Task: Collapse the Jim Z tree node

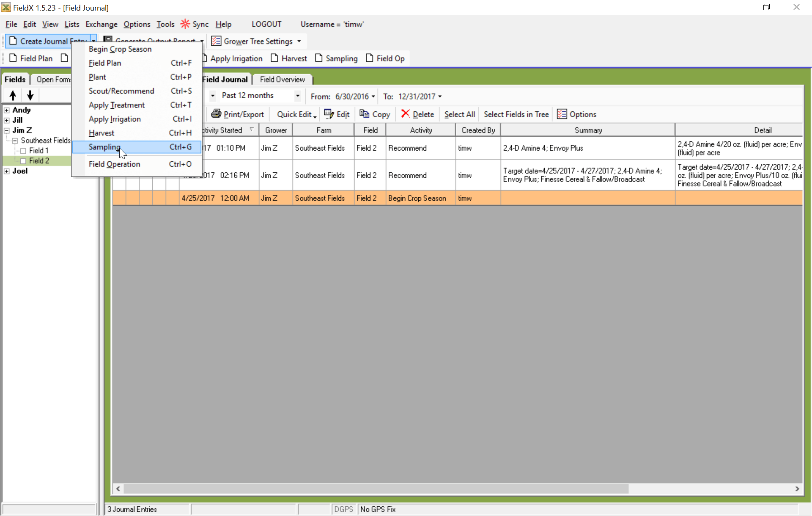Action: (x=7, y=130)
